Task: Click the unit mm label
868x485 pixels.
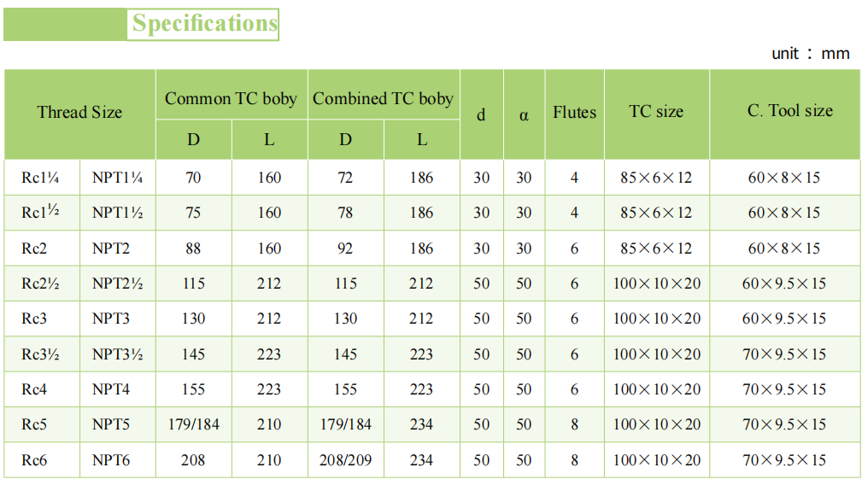Action: click(x=811, y=53)
